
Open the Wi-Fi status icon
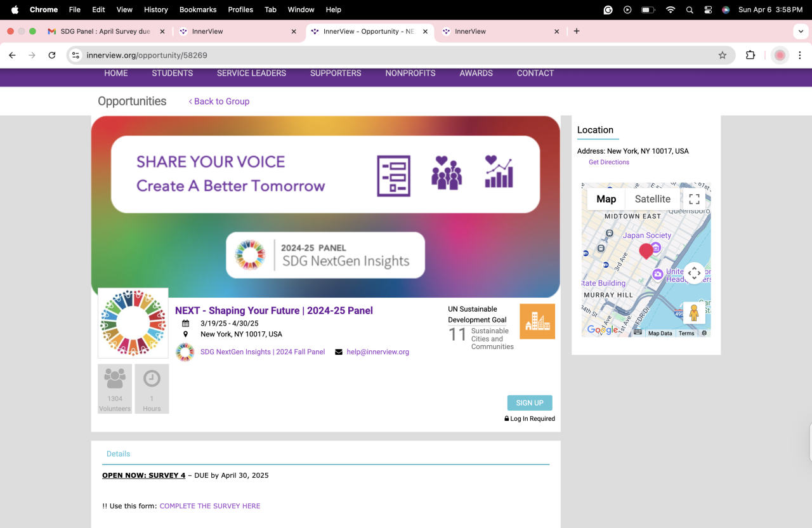671,10
